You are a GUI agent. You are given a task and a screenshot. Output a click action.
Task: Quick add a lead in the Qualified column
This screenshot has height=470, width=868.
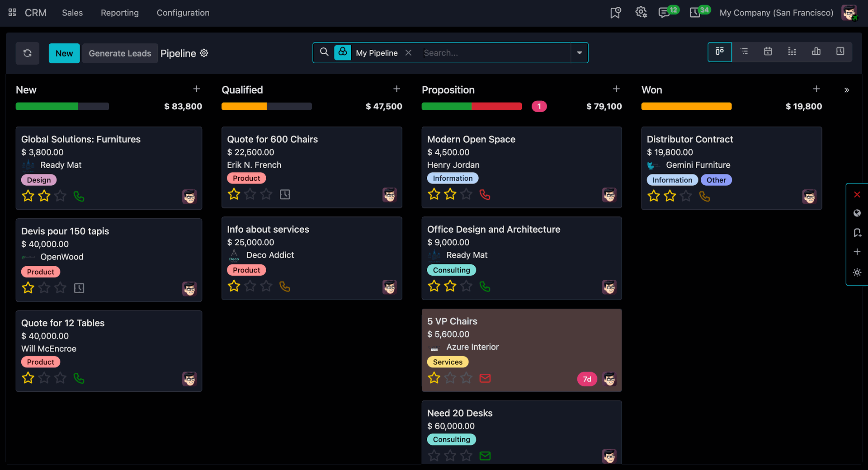point(397,89)
